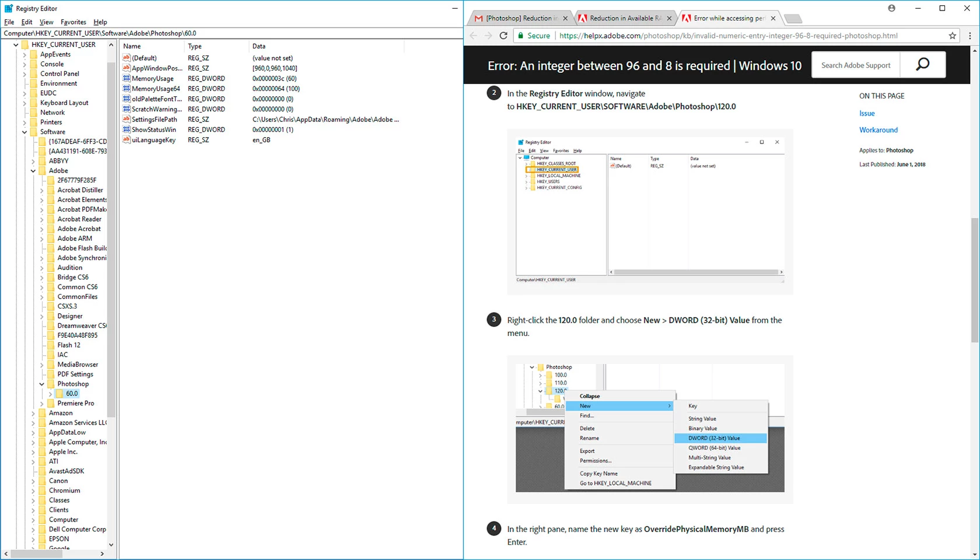980x560 pixels.
Task: Click the context menu screenshot in step 3
Action: (650, 429)
